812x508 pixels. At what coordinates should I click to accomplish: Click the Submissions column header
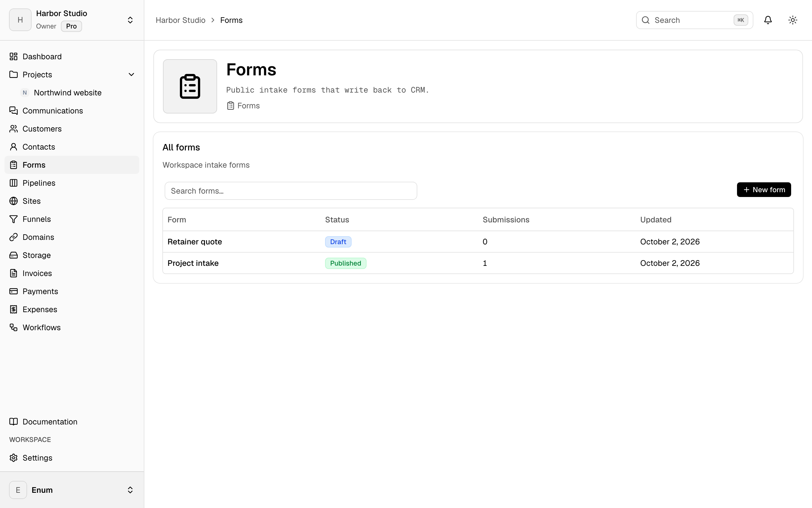pyautogui.click(x=506, y=220)
